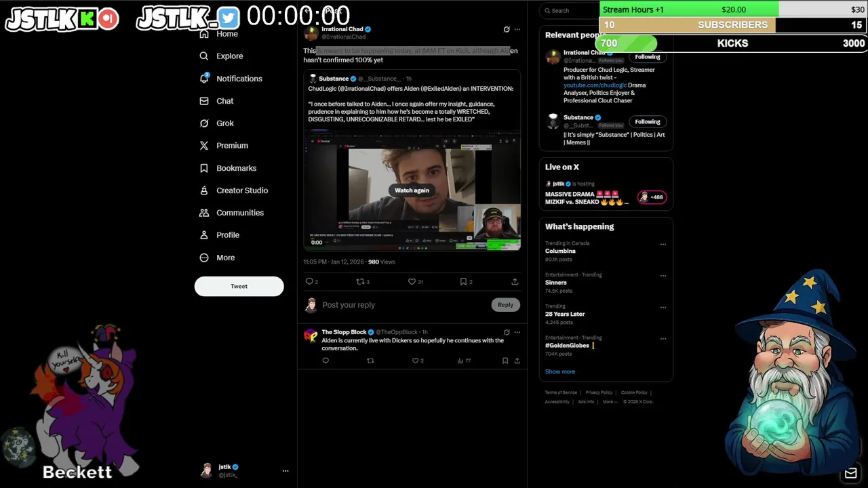Viewport: 868px width, 488px height.
Task: Open Grok in the sidebar
Action: pos(224,123)
